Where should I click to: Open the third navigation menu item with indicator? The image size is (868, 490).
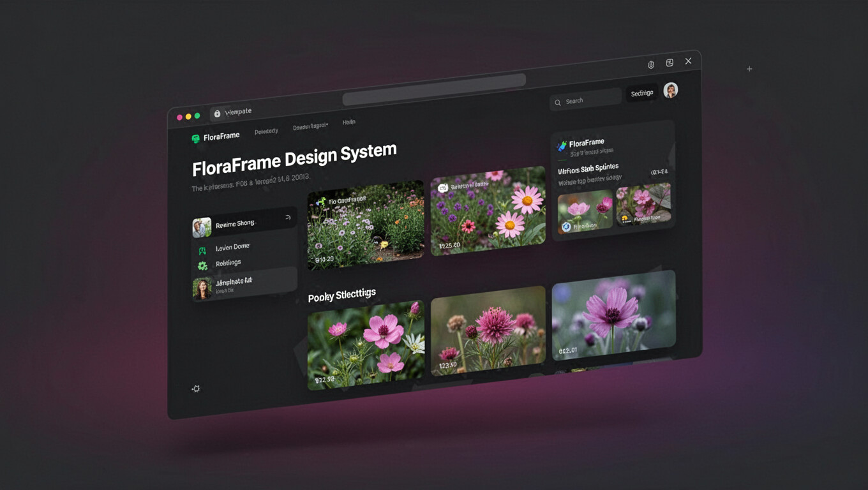pos(310,127)
